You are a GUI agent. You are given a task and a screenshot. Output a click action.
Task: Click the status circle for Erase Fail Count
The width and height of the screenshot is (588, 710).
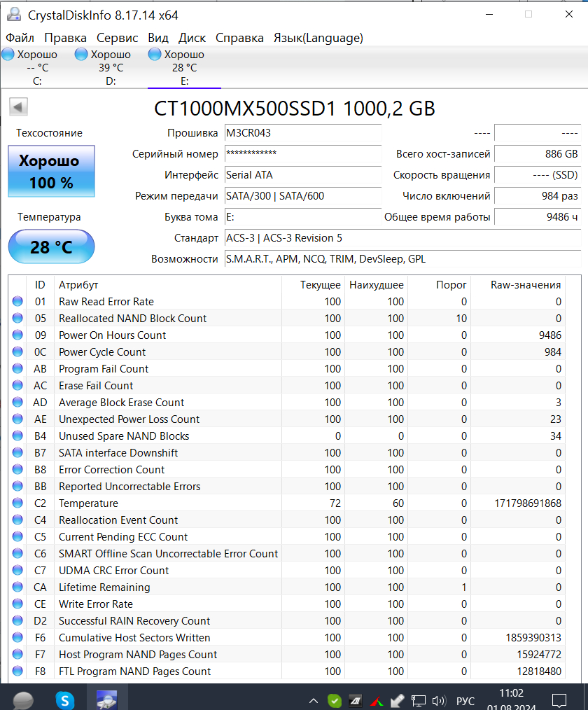pos(17,385)
